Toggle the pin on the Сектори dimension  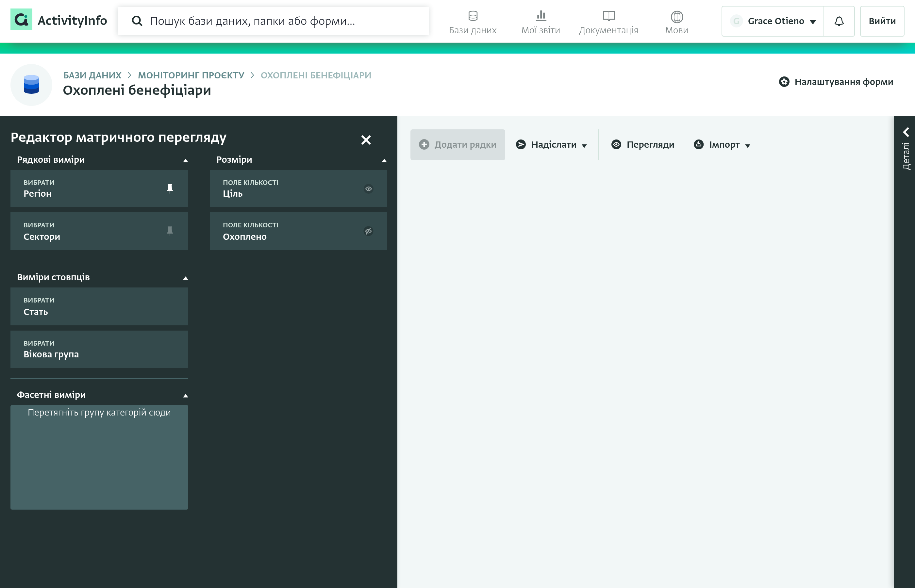click(170, 231)
